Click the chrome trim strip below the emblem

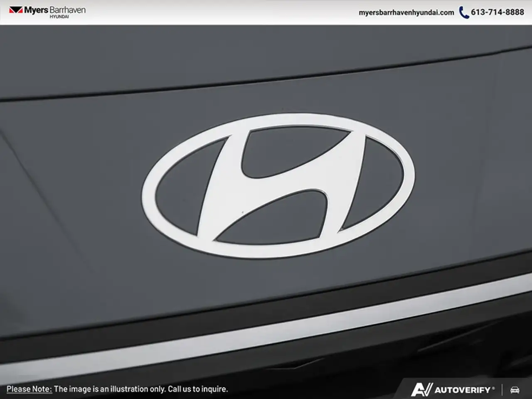point(266,328)
